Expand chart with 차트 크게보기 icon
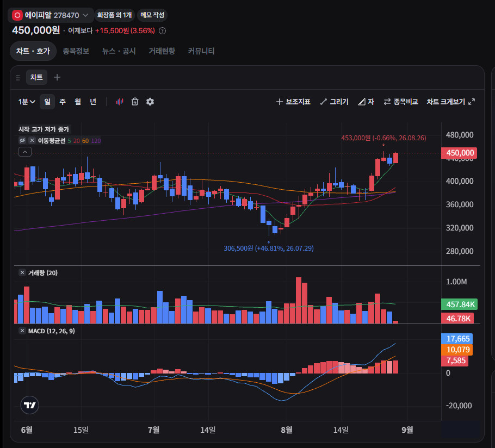495x448 pixels. (472, 102)
